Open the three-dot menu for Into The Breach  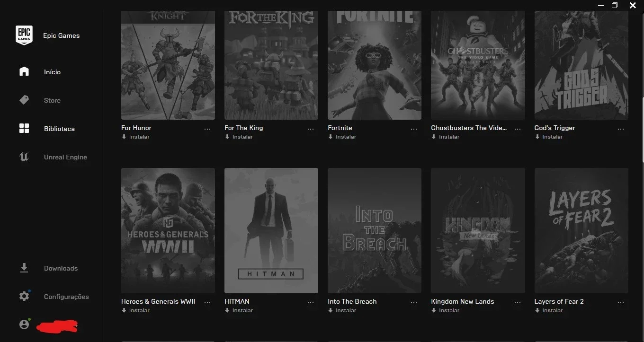[414, 302]
